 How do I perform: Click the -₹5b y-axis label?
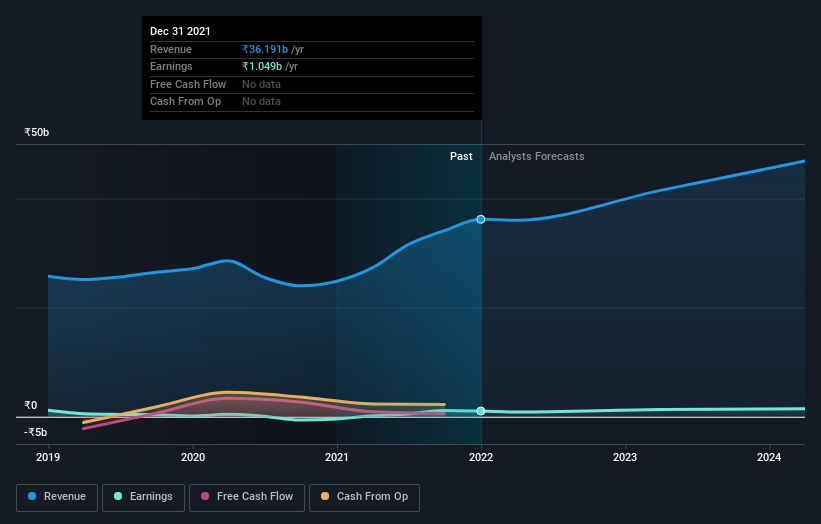tap(36, 432)
